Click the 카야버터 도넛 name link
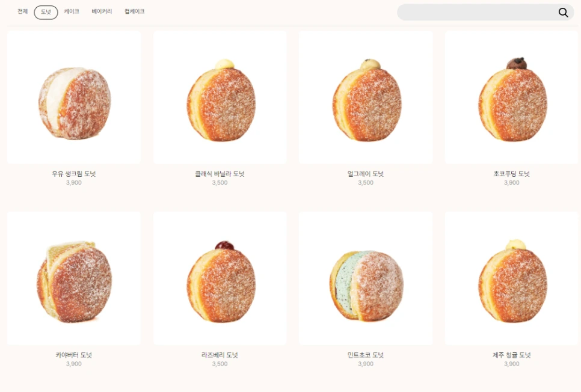The height and width of the screenshot is (392, 581). click(x=74, y=355)
